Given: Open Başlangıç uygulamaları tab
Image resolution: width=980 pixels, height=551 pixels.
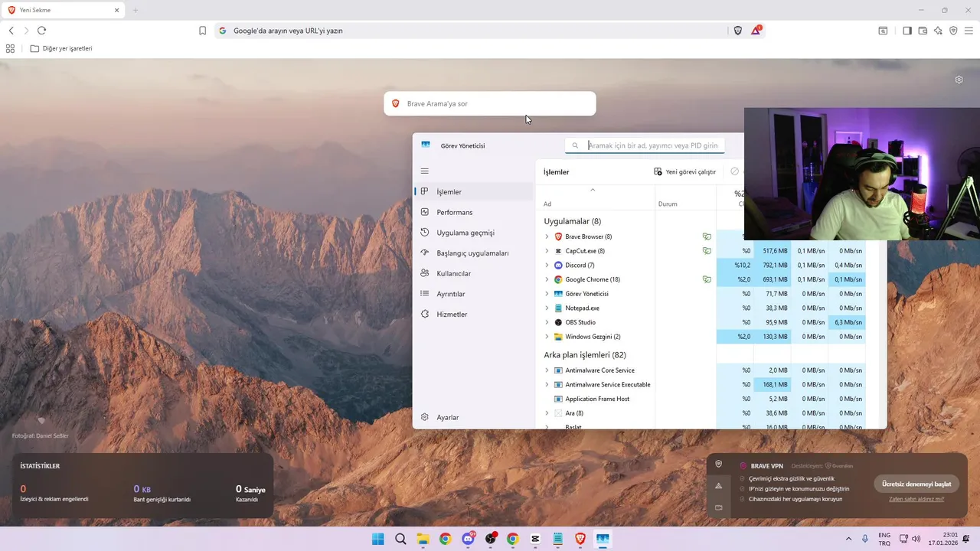Looking at the screenshot, I should tap(473, 253).
